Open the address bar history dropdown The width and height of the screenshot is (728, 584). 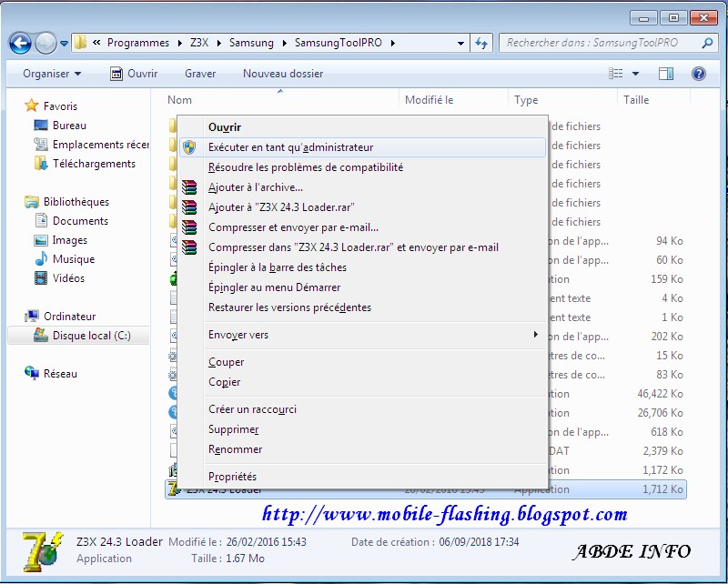pos(460,43)
